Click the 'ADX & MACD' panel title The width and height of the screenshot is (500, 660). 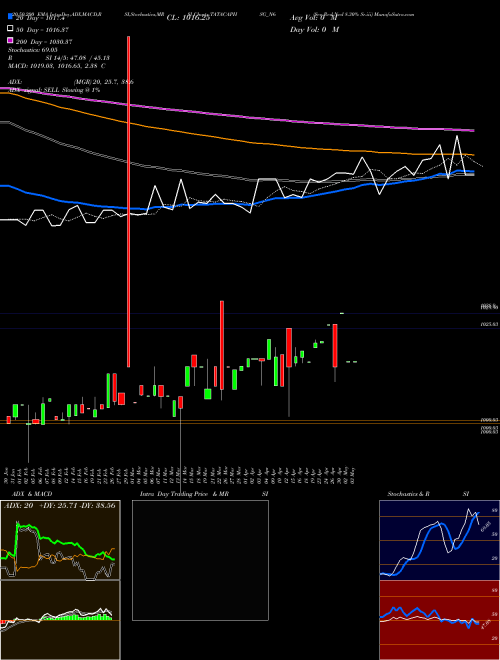click(32, 494)
